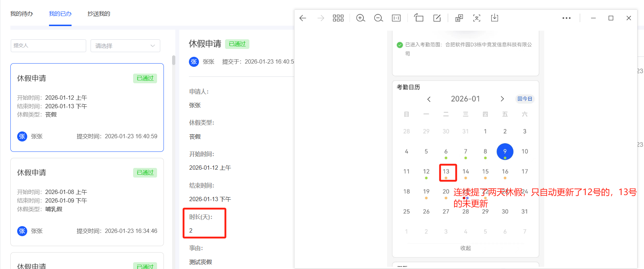Expand the 请选择 dropdown

(x=125, y=46)
